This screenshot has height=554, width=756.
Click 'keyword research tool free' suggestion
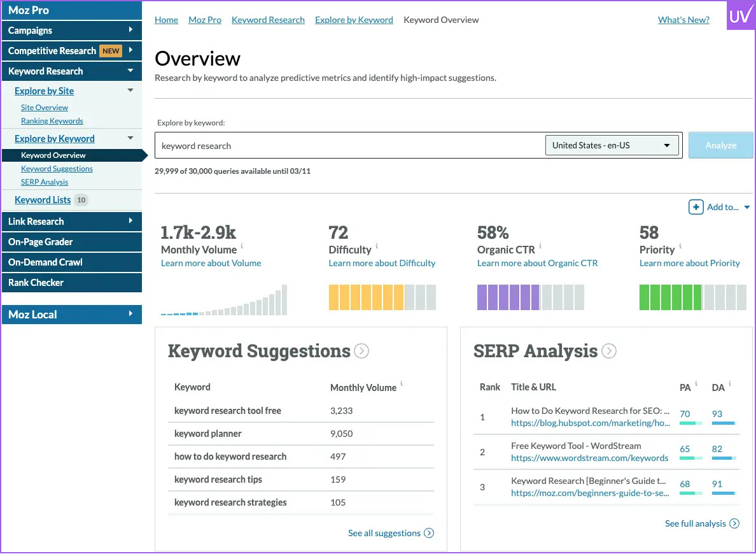(228, 411)
